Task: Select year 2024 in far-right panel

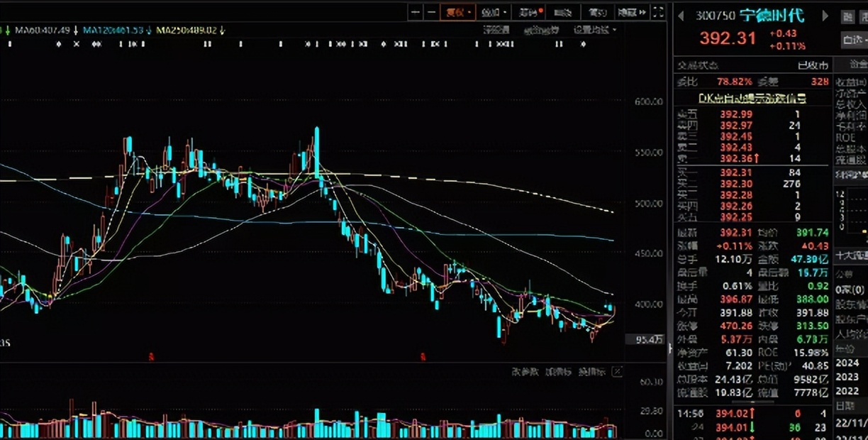Action: point(847,363)
